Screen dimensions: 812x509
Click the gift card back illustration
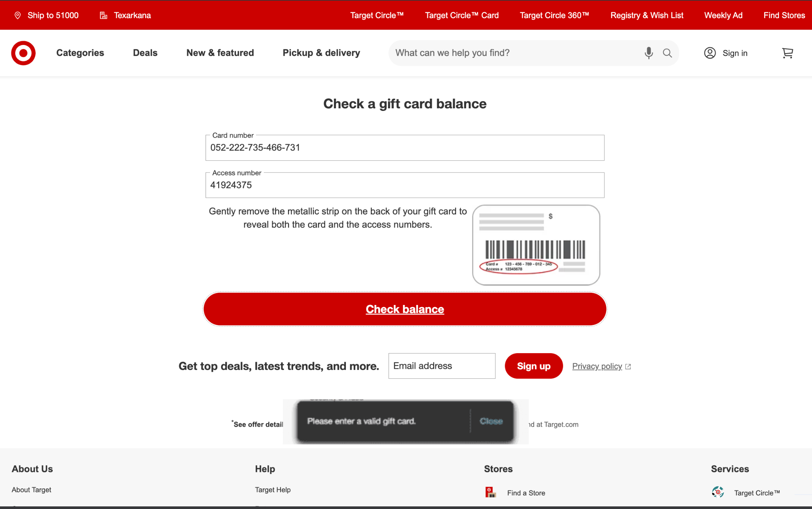(x=536, y=245)
